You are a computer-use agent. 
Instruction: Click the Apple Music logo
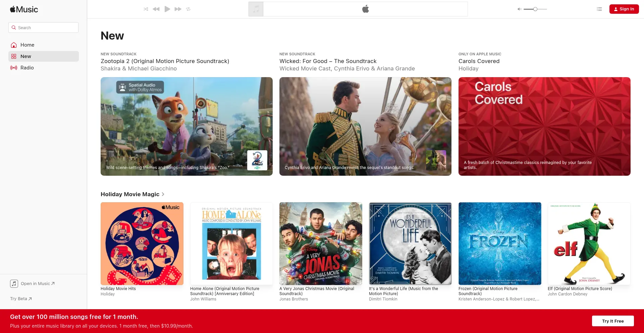(24, 9)
